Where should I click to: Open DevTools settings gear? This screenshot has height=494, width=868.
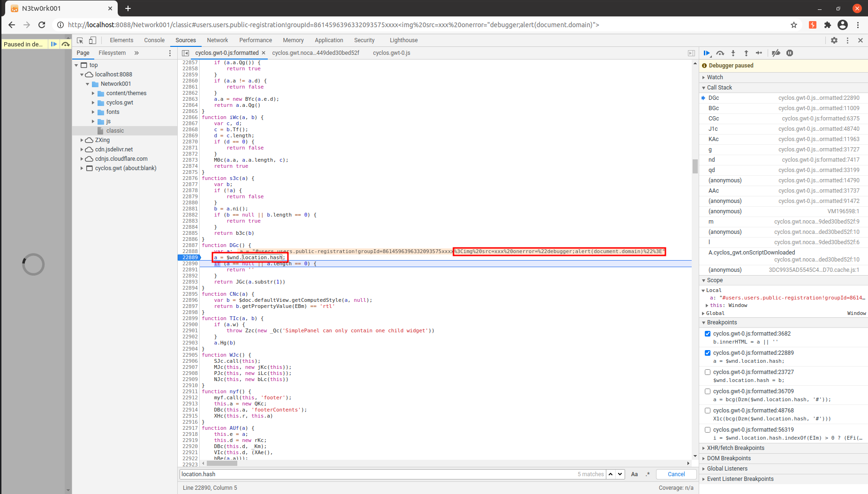point(834,40)
